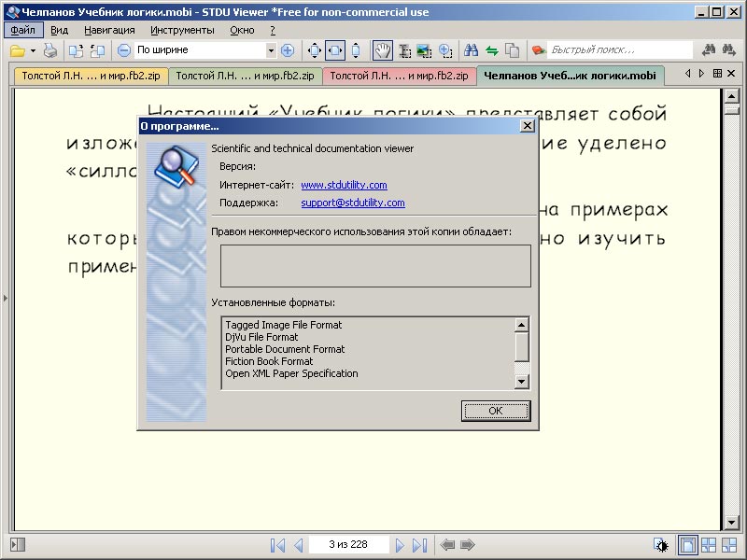This screenshot has height=560, width=747.
Task: Activate the text selection tool
Action: click(x=404, y=49)
